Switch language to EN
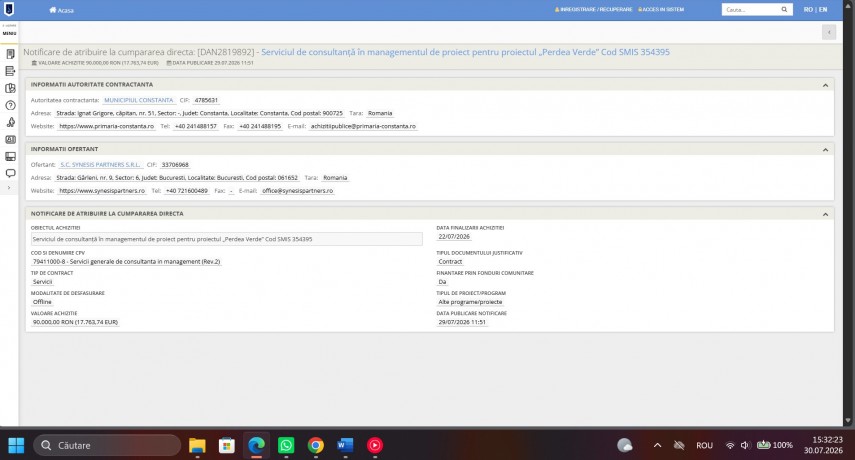This screenshot has height=460, width=855. point(823,9)
